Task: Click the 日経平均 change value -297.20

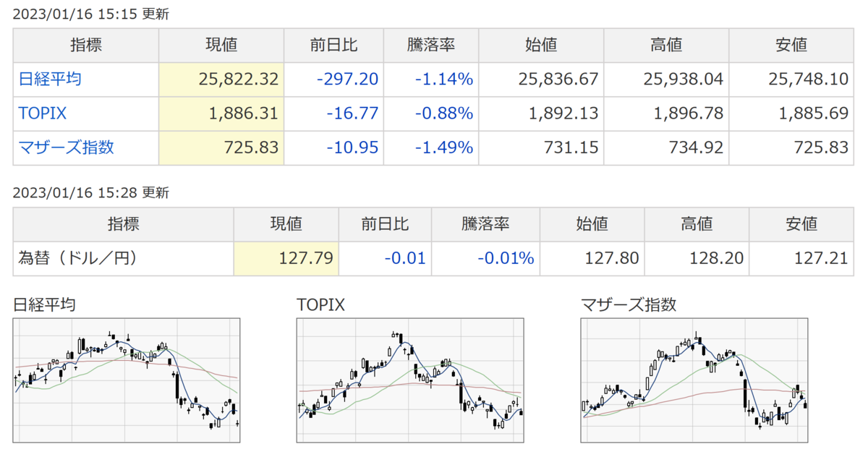Action: (x=348, y=79)
